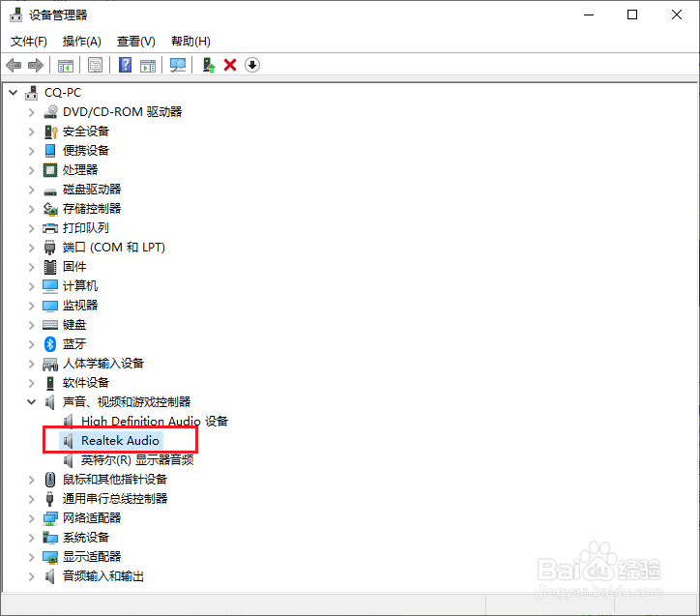
Task: Click the 鼠标和其他指针设备 label text
Action: click(115, 480)
